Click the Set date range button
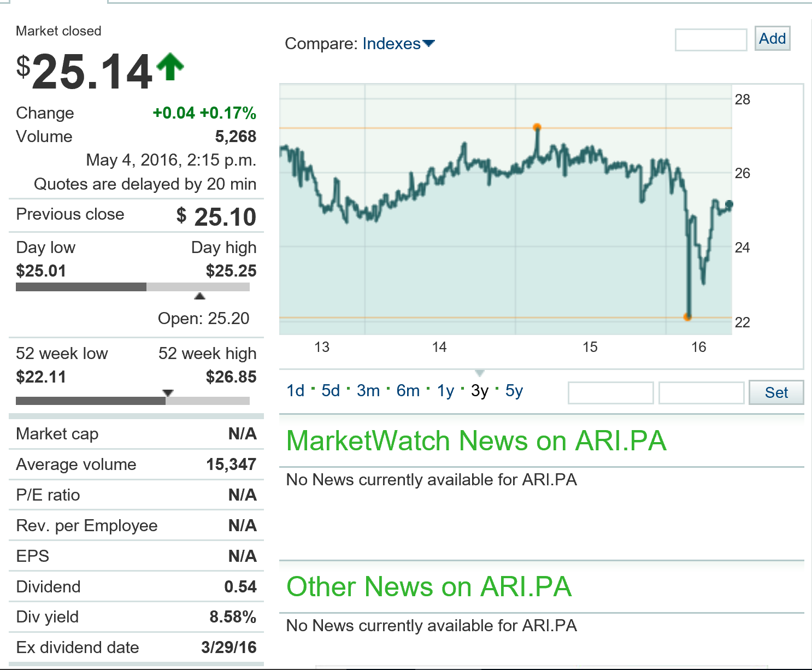 (776, 392)
